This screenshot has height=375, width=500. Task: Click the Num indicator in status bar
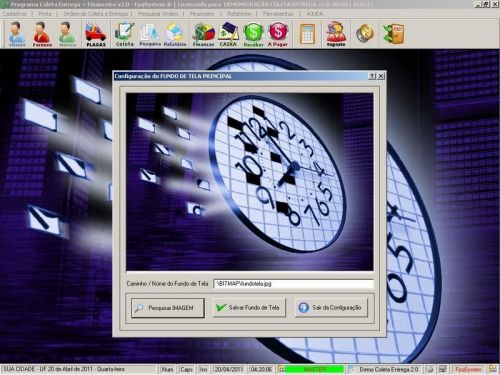point(167,369)
